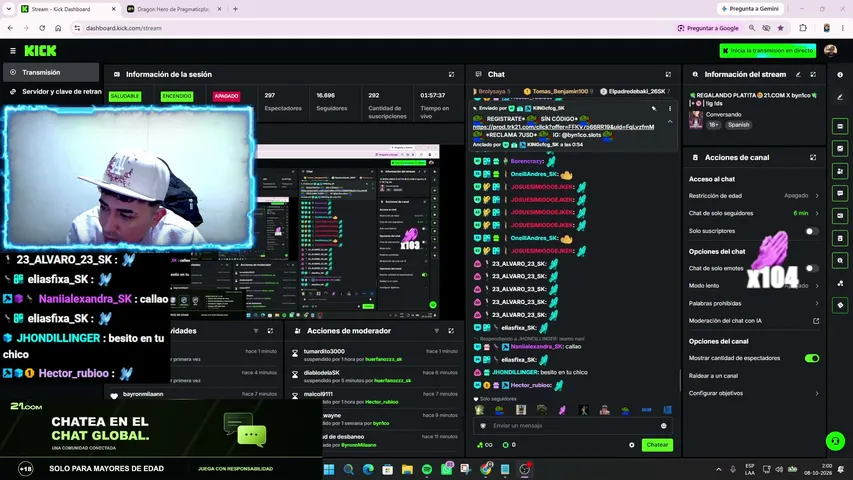Open Modo lento options
This screenshot has width=853, height=480.
(753, 286)
